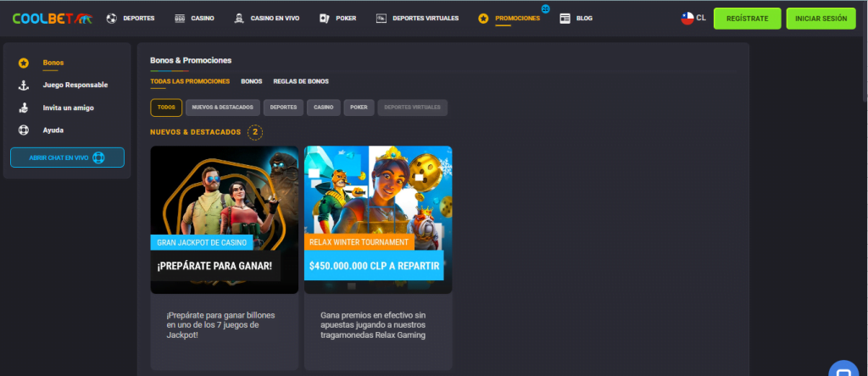Viewport: 868px width, 376px height.
Task: Open Ayuda help lifebuoy icon
Action: (24, 130)
